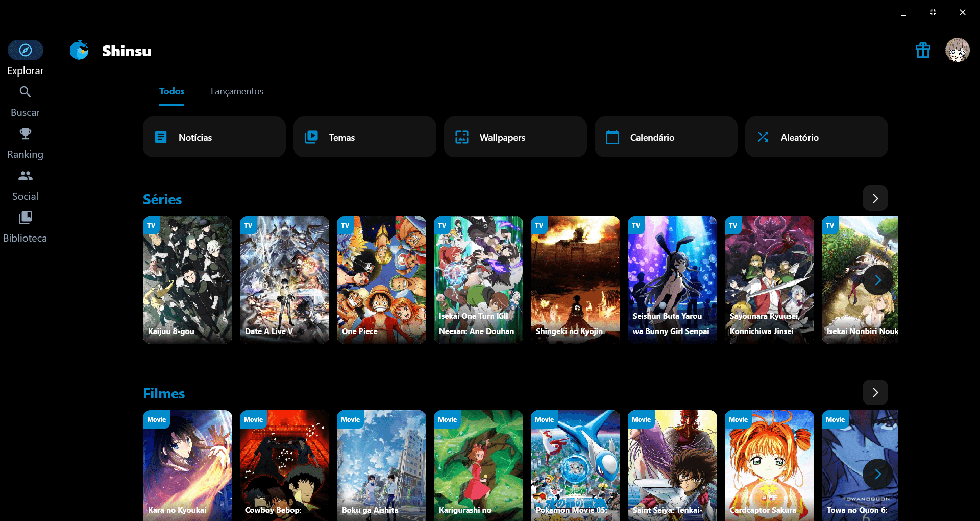This screenshot has width=980, height=521.
Task: Restore down the window size
Action: (x=933, y=12)
